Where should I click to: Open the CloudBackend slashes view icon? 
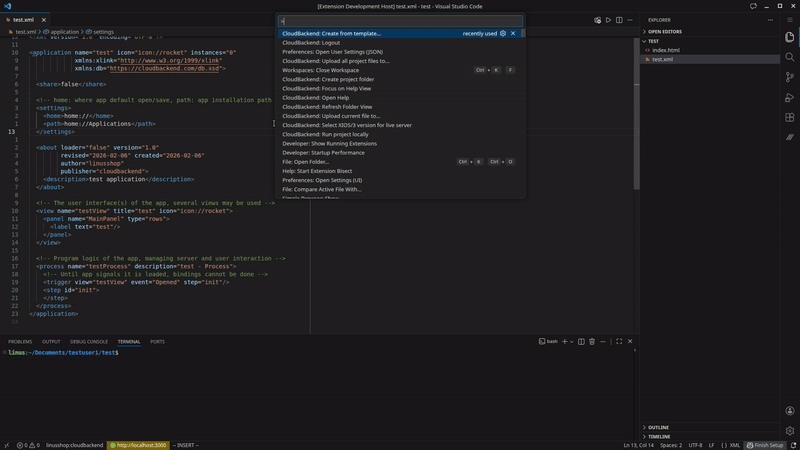pos(790,137)
